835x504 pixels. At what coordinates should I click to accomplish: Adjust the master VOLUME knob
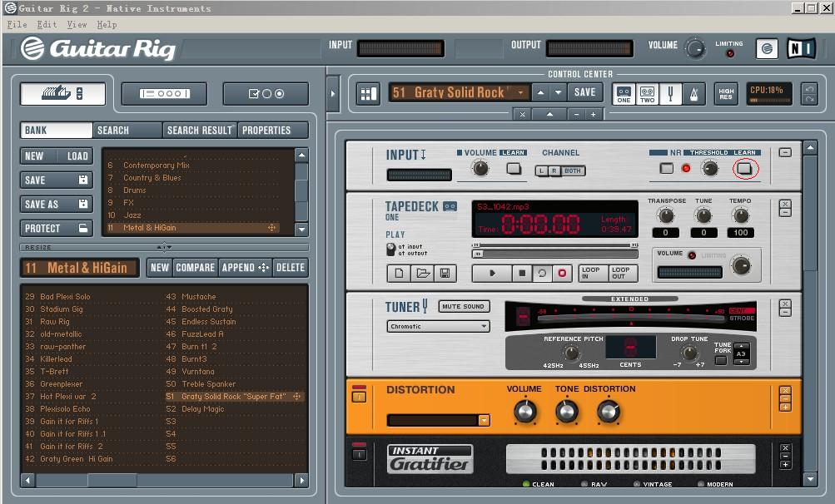click(694, 48)
